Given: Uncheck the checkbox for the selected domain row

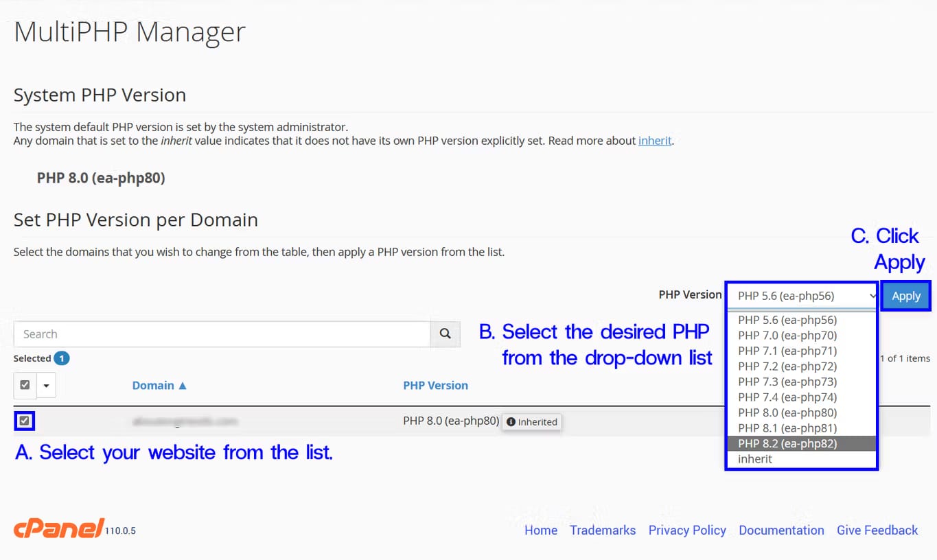Looking at the screenshot, I should pyautogui.click(x=23, y=421).
